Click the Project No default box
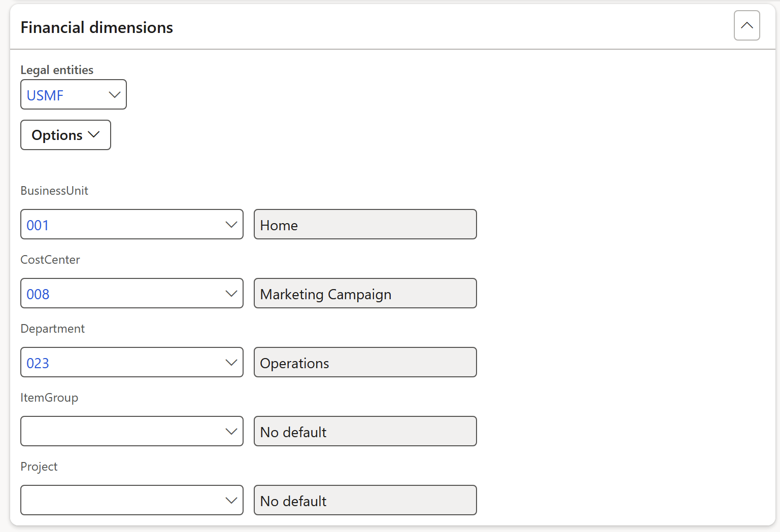The image size is (780, 532). (365, 501)
